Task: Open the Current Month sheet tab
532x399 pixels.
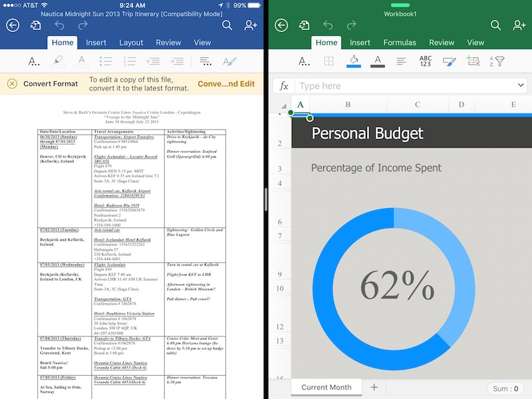Action: click(x=327, y=387)
